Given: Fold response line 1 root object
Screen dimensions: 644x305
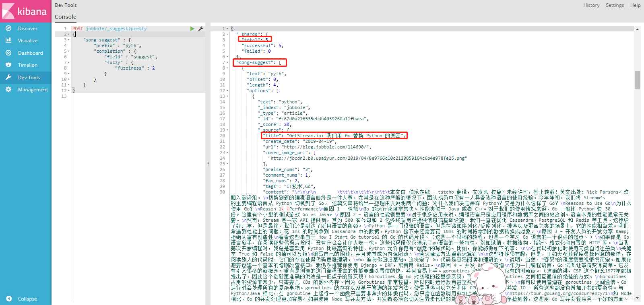Looking at the screenshot, I should [228, 29].
